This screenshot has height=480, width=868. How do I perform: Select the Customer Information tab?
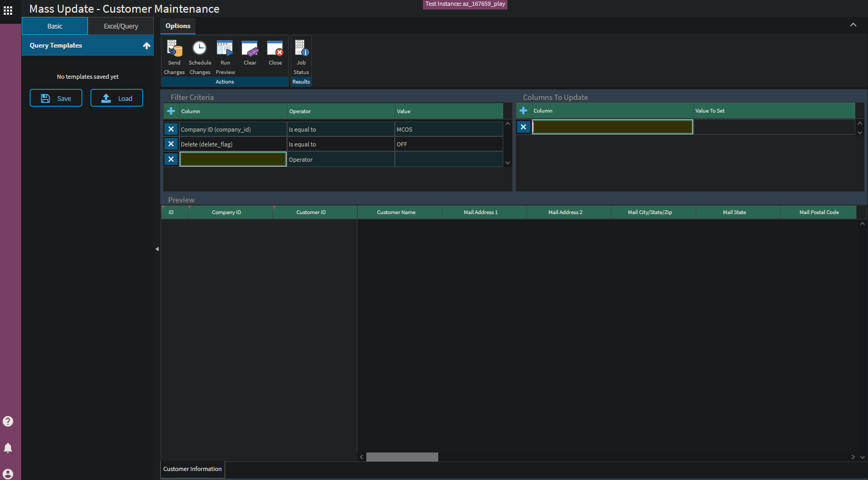(x=192, y=469)
